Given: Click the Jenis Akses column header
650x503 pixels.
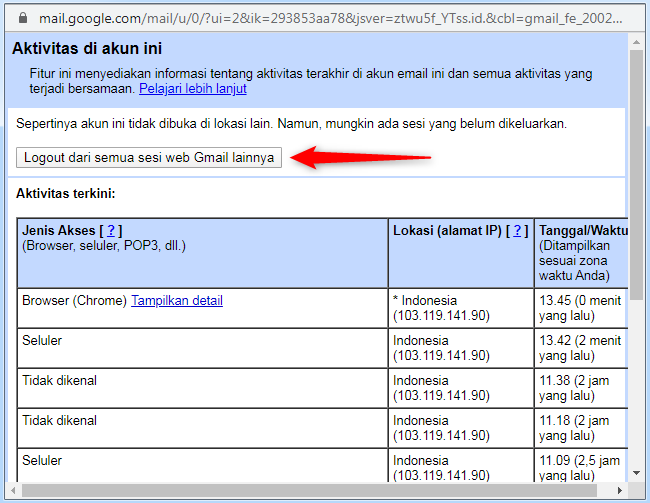Looking at the screenshot, I should 203,253.
